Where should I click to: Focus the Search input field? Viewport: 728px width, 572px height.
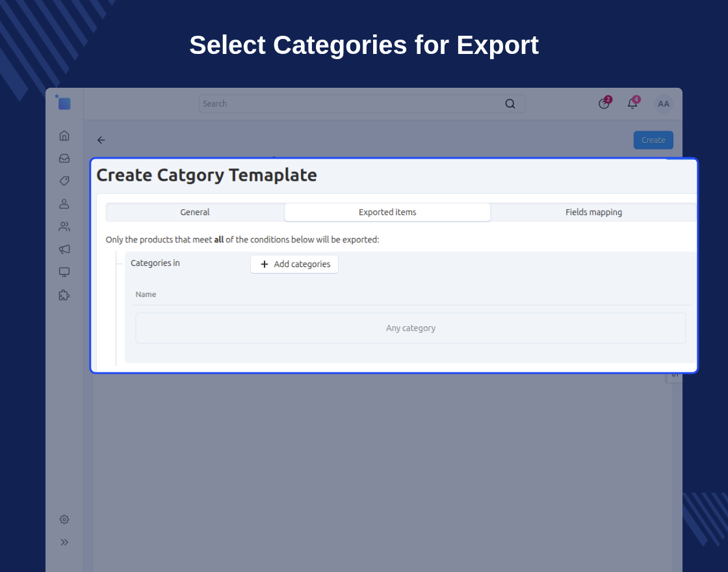point(362,103)
